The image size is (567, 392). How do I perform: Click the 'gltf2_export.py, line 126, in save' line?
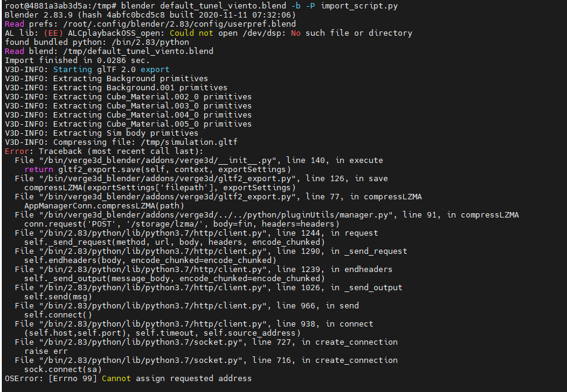[201, 179]
